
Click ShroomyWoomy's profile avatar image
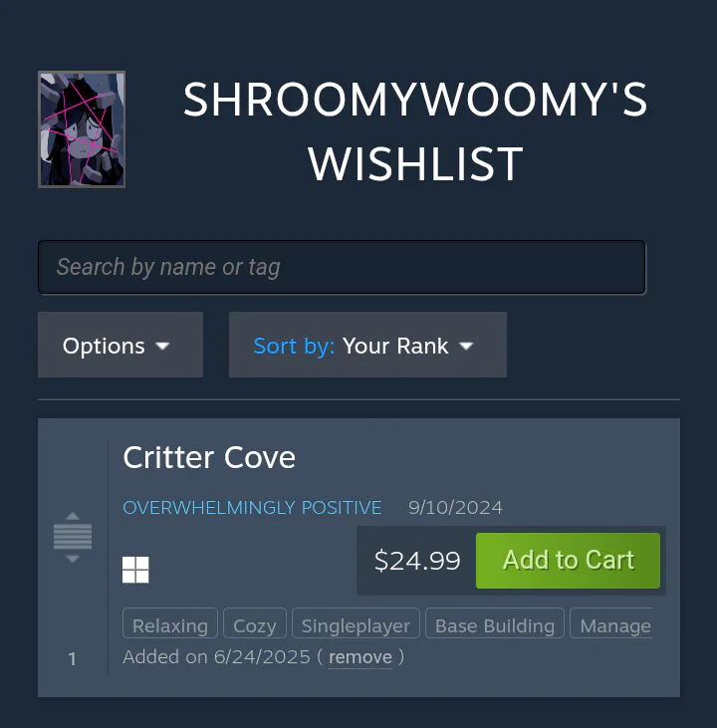tap(82, 129)
